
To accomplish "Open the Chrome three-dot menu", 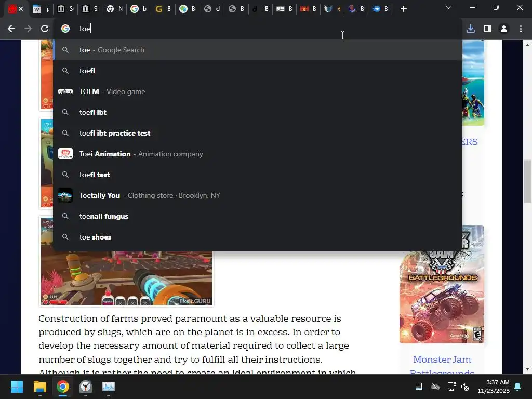I will [x=521, y=29].
